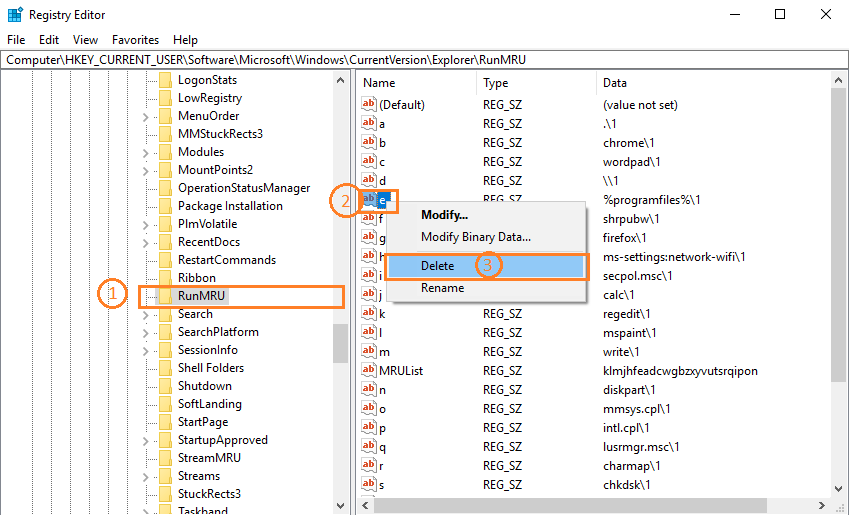Click the string value icon for entry k
This screenshot has width=849, height=515.
[369, 314]
